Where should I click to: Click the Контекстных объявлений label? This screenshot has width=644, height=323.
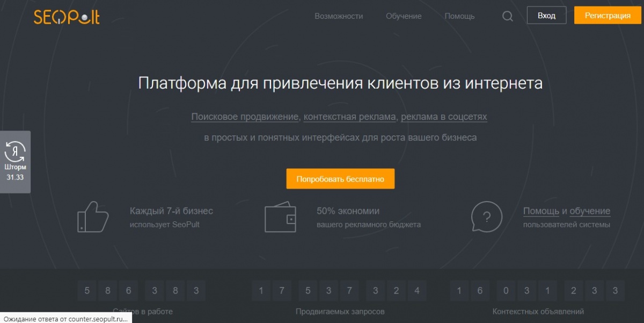click(538, 311)
